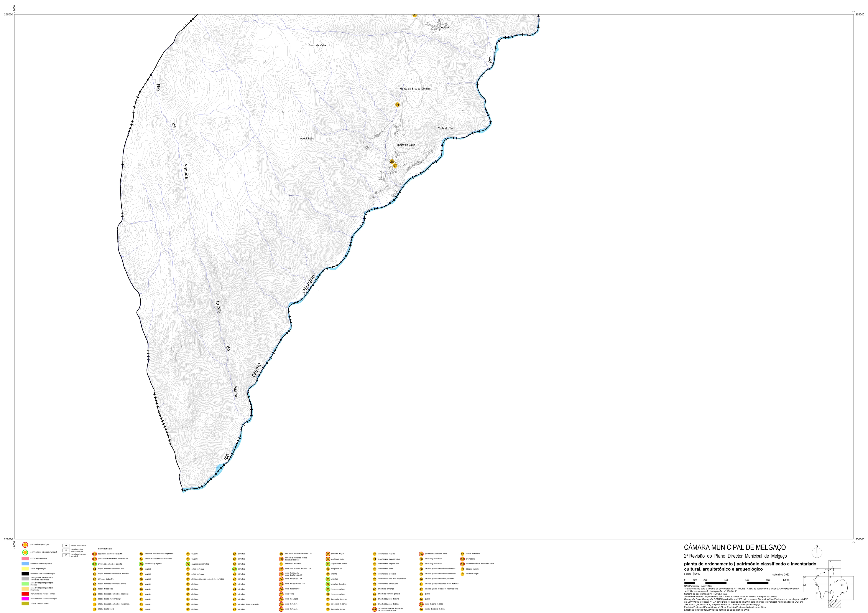Click legend marker 99 povoado medieval da cava da velha
Viewport: 868px width, 613px height.
(462, 564)
